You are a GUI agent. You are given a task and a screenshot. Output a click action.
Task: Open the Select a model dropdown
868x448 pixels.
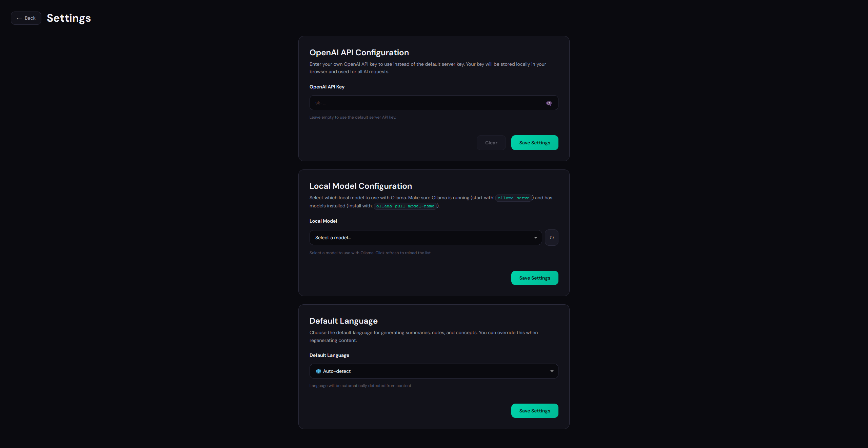coord(426,238)
